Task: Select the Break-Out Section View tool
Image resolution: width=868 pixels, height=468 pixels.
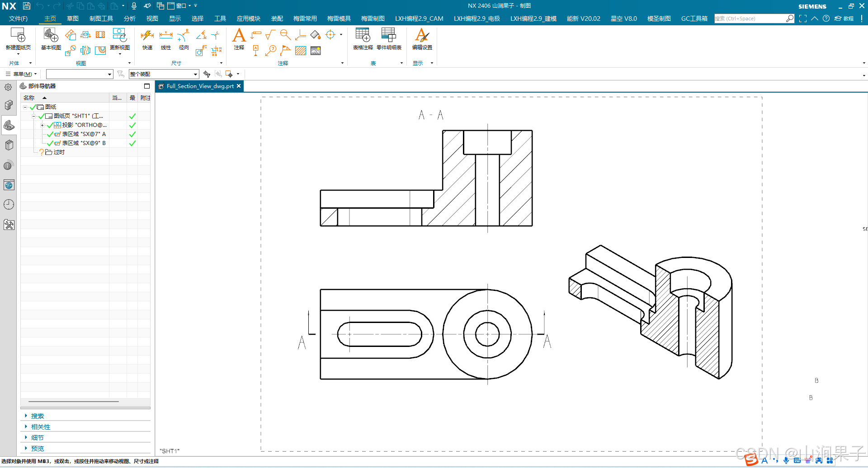Action: pos(100,51)
